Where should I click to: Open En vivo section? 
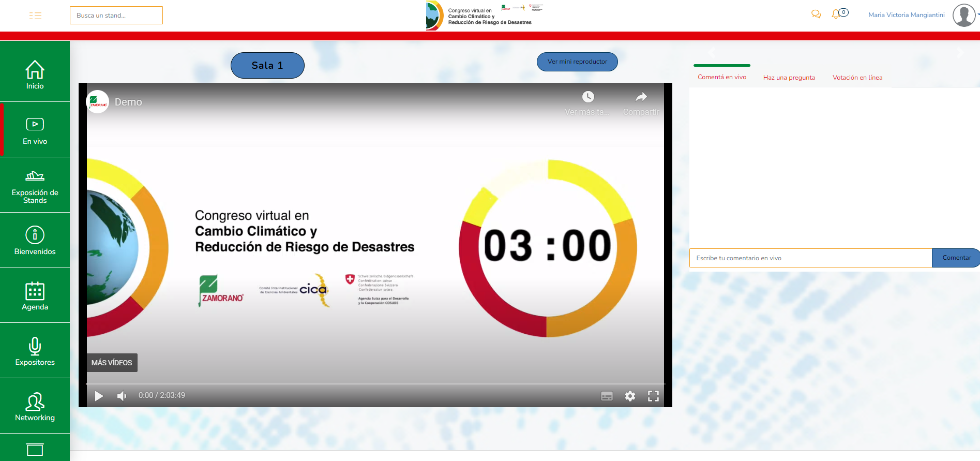pyautogui.click(x=35, y=129)
